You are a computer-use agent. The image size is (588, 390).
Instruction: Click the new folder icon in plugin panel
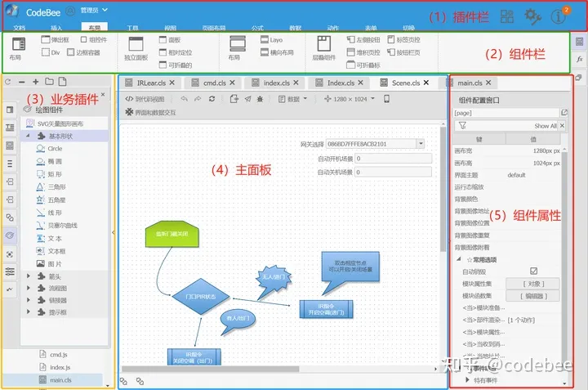[50, 82]
